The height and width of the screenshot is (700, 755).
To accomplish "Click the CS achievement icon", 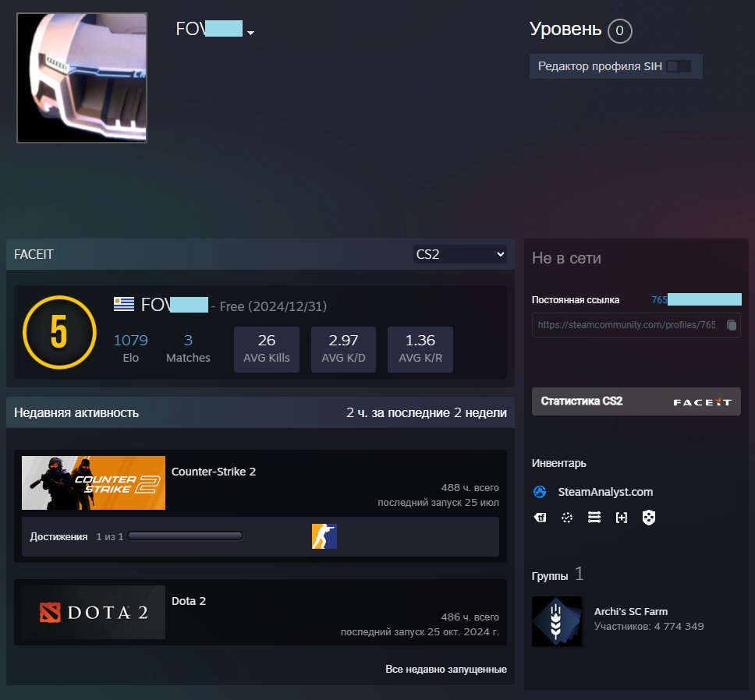I will [324, 536].
